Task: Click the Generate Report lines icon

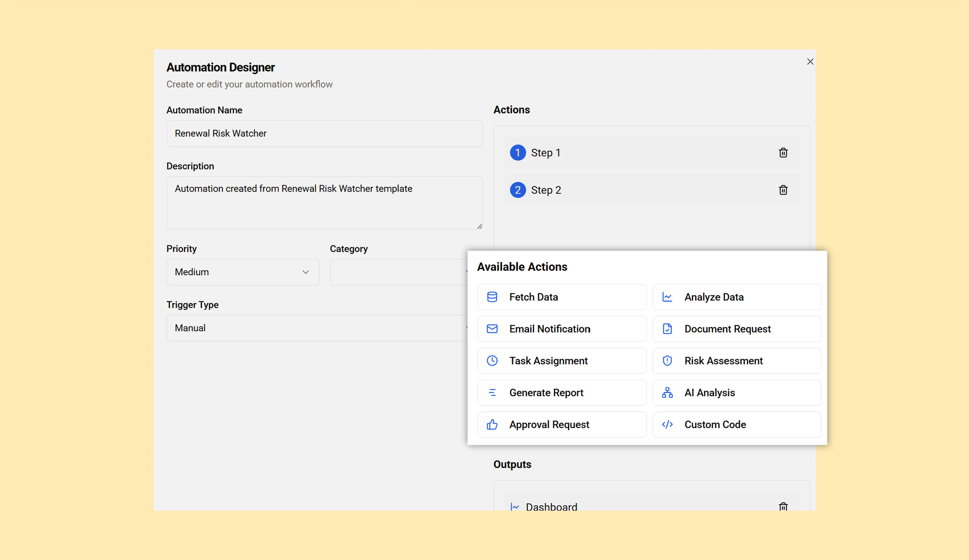Action: point(492,392)
